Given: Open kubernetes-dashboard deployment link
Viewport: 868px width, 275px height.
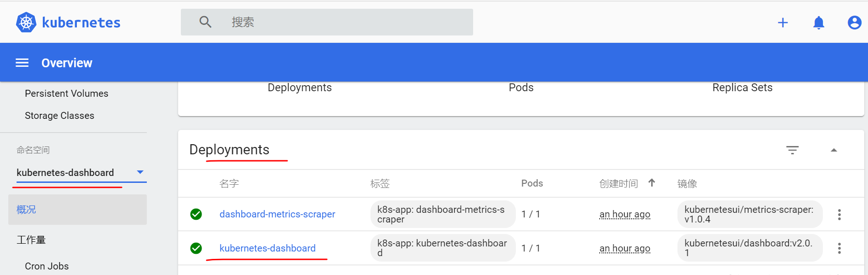Looking at the screenshot, I should (x=267, y=248).
